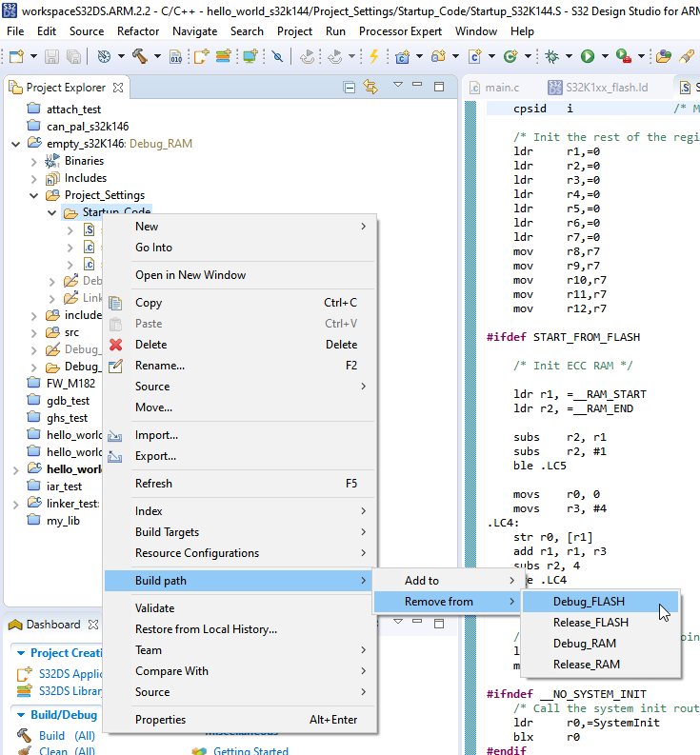The image size is (700, 755).
Task: Choose Debug_RAM in Remove from submenu
Action: tap(600, 644)
